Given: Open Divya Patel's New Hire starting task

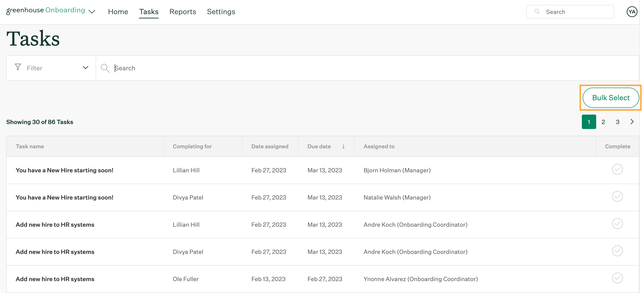Looking at the screenshot, I should (64, 198).
